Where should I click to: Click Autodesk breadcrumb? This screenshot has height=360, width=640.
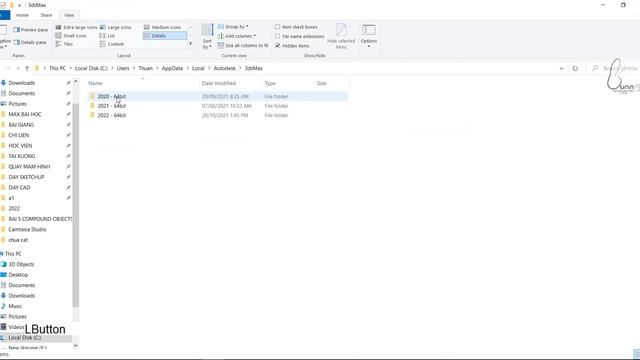(224, 68)
